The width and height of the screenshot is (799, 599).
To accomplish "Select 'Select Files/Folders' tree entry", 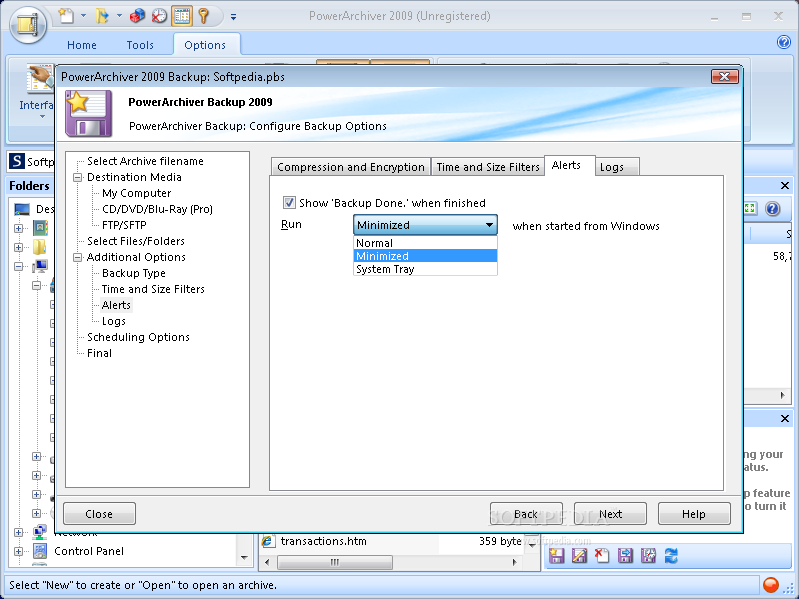I will (x=136, y=241).
